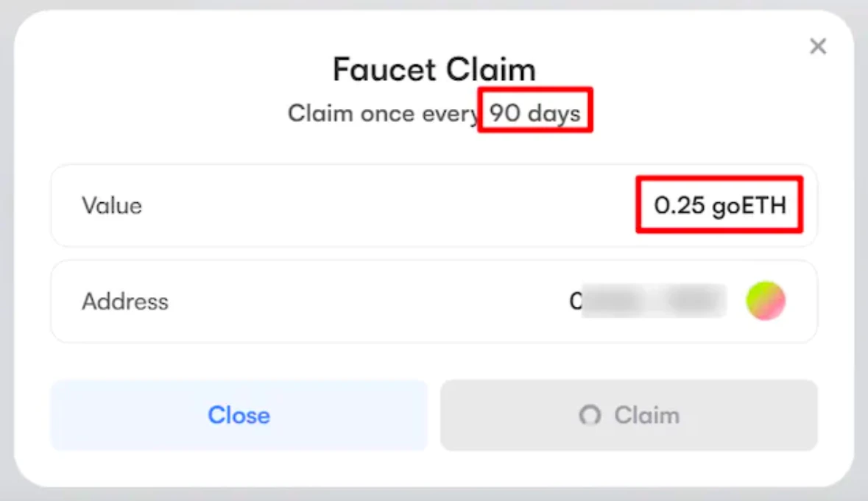Viewport: 868px width, 501px height.
Task: Click the "Value" field label
Action: 112,205
